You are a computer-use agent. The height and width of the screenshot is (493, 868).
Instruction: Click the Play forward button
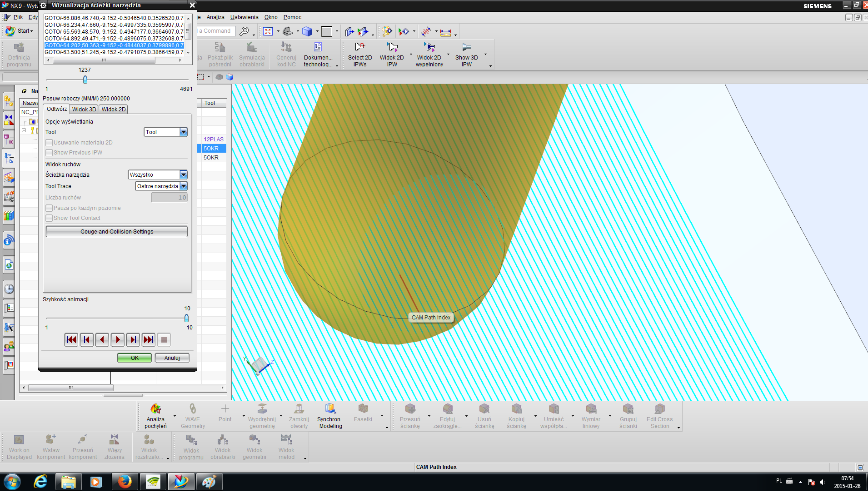pyautogui.click(x=118, y=340)
